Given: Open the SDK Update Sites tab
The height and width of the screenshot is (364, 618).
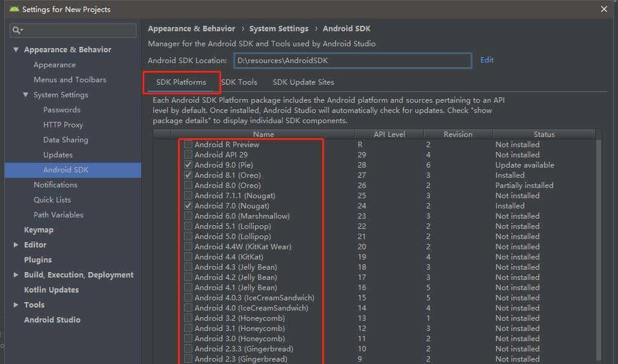Looking at the screenshot, I should pos(303,82).
